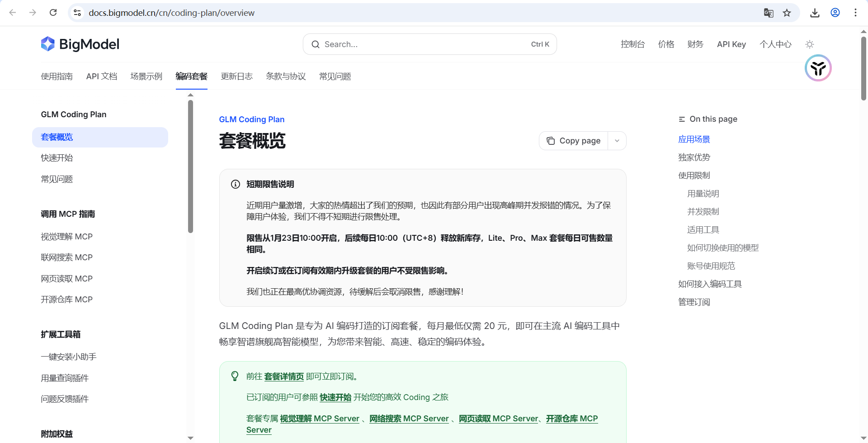Open site information icon in address bar
The width and height of the screenshot is (868, 443).
click(77, 13)
